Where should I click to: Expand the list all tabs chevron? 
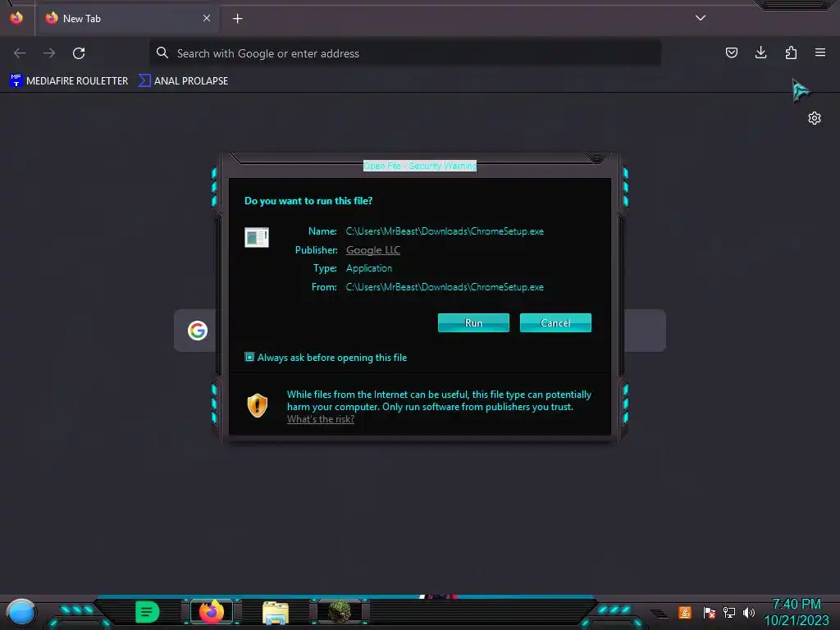coord(701,18)
